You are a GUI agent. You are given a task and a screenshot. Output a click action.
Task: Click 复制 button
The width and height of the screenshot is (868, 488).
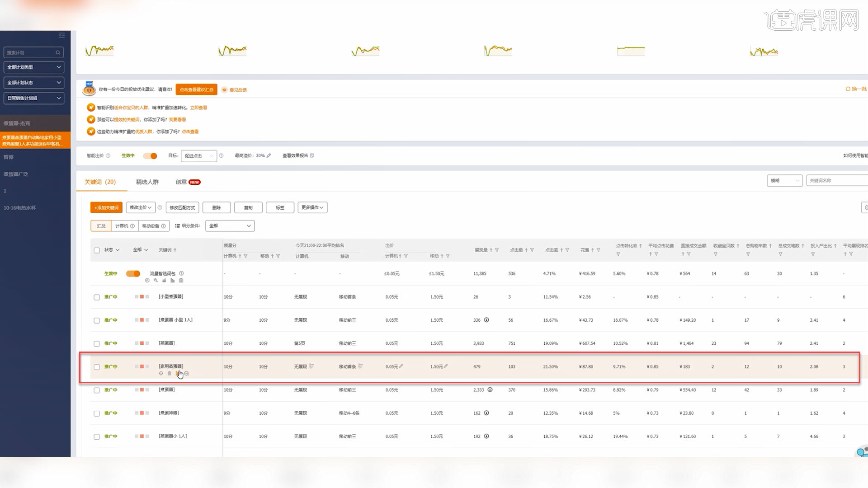tap(248, 207)
